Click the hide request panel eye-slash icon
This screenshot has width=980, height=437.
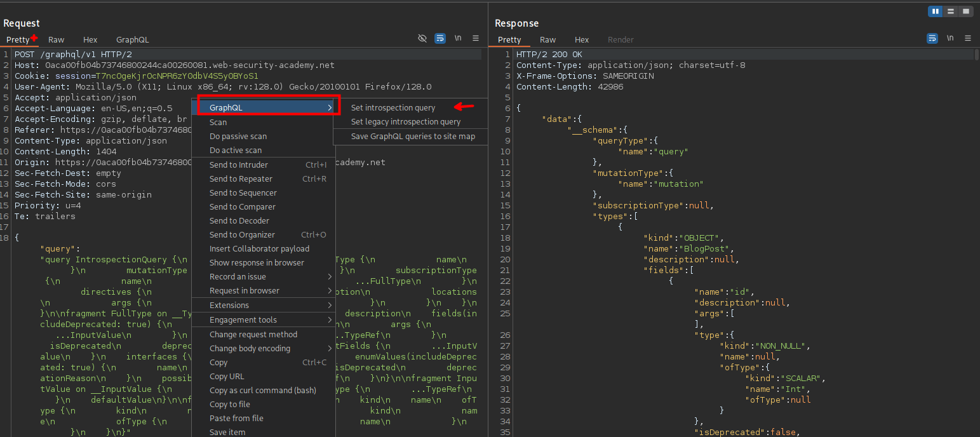coord(422,39)
